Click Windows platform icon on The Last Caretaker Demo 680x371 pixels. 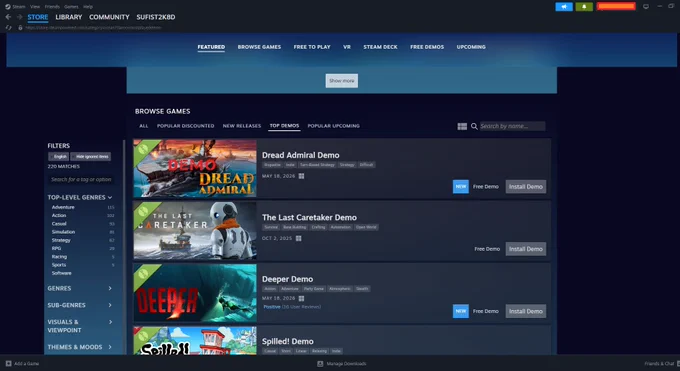click(x=298, y=238)
